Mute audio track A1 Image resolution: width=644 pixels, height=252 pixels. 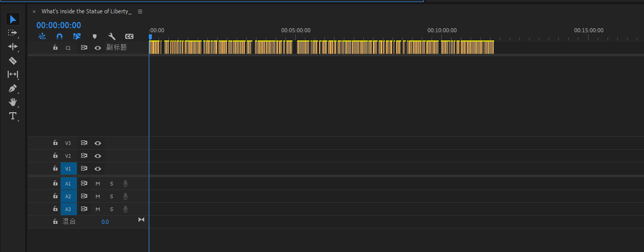tap(97, 183)
